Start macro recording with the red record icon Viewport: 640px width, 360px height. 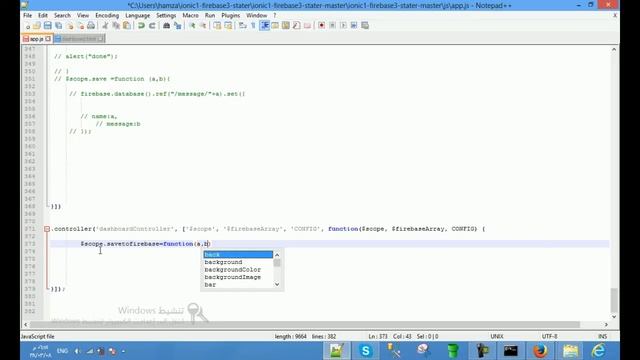pos(322,26)
